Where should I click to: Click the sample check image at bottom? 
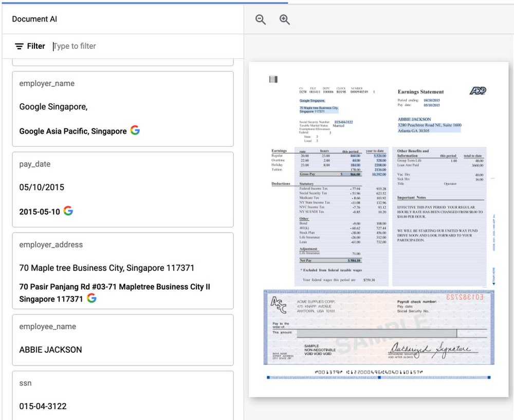(x=379, y=327)
